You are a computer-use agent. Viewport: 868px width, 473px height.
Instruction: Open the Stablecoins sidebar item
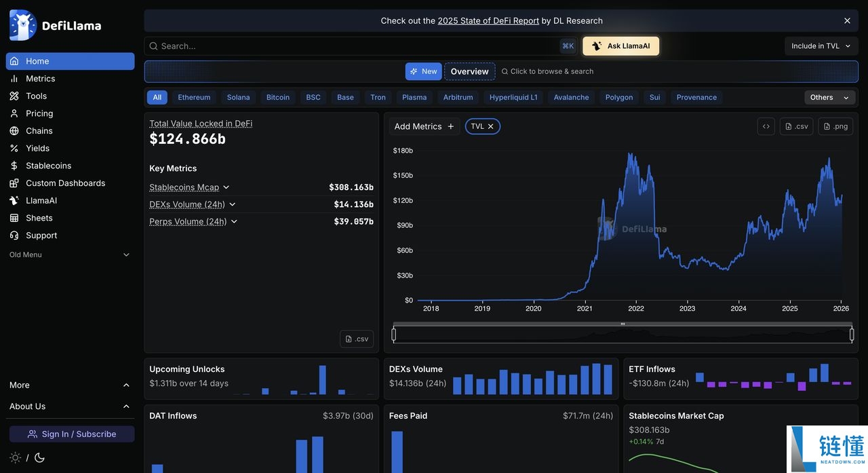pos(71,166)
